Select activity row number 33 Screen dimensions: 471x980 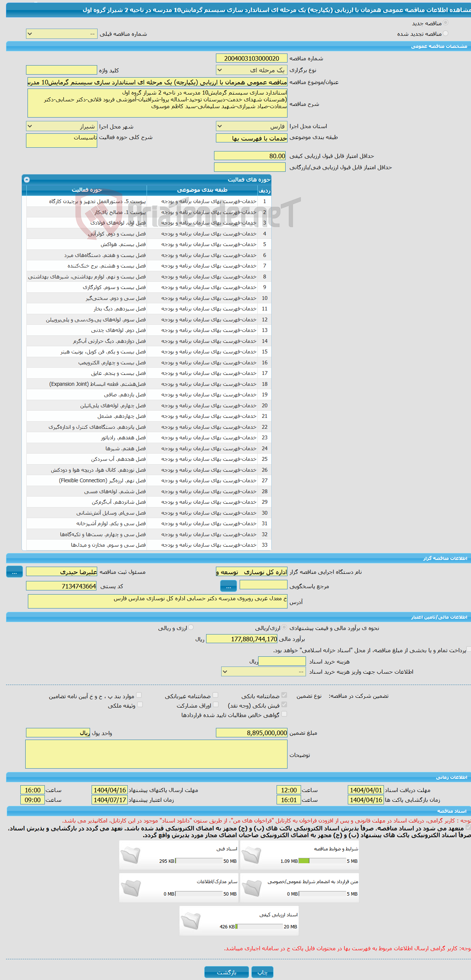149,545
